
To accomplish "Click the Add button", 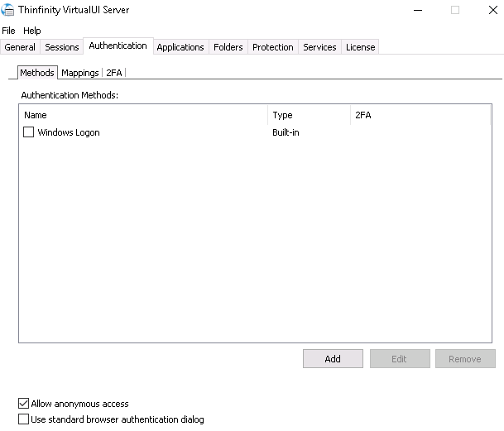I will point(333,359).
